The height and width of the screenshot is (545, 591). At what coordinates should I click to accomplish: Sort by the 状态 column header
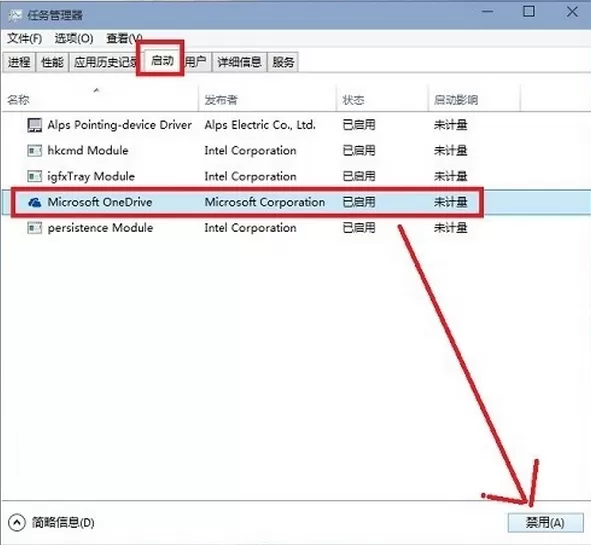pyautogui.click(x=382, y=100)
